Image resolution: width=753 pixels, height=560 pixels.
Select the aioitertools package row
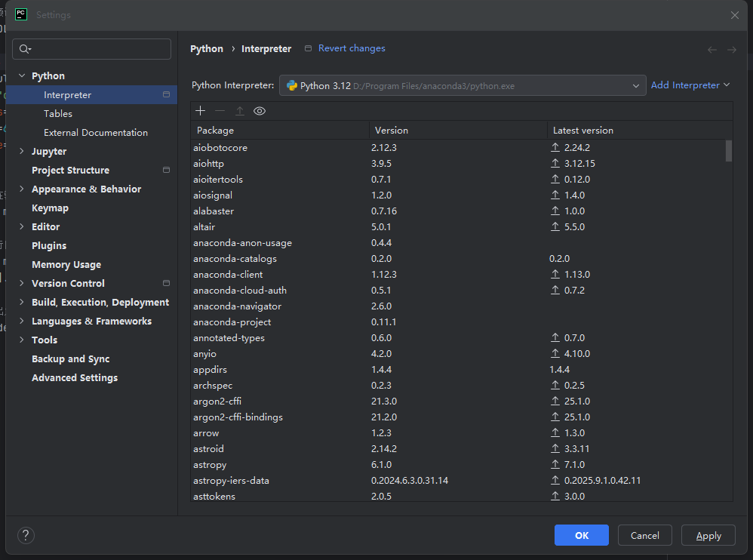(x=459, y=179)
